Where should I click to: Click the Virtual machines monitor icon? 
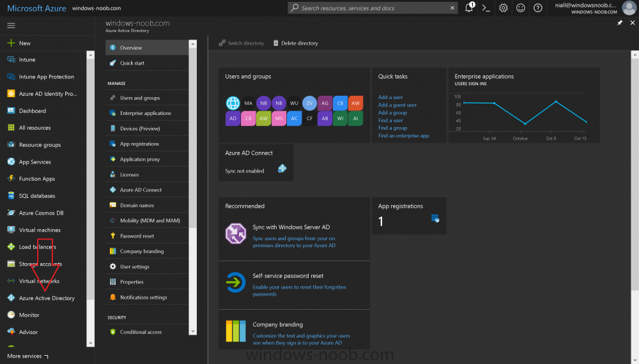11,230
